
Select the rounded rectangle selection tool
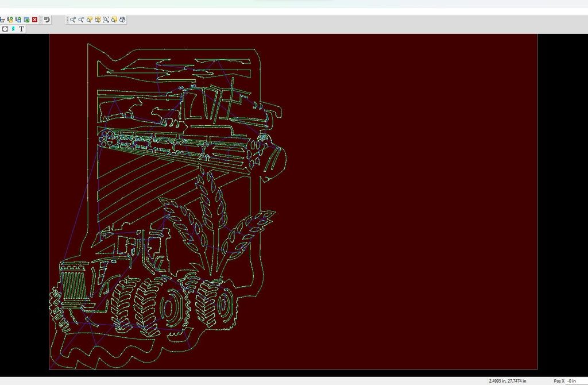coord(5,29)
